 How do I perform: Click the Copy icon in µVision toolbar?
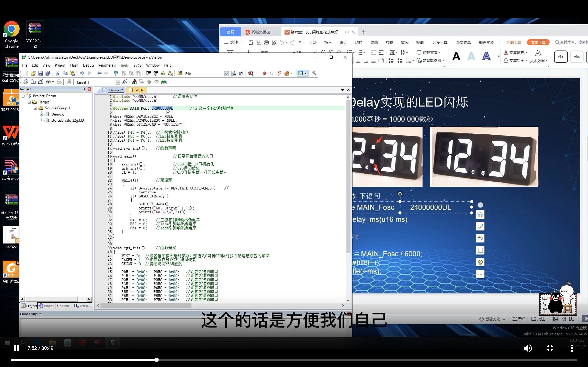(65, 73)
